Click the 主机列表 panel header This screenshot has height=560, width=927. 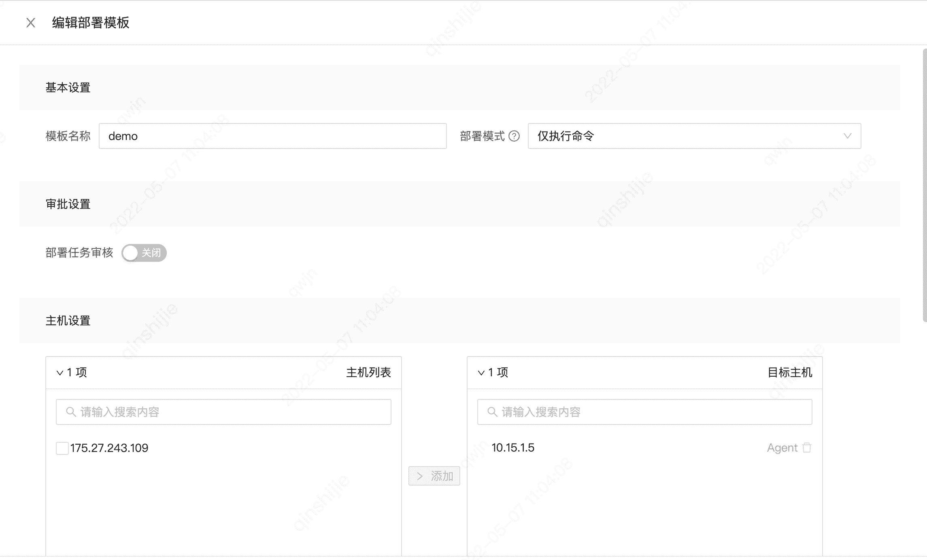[x=369, y=372]
